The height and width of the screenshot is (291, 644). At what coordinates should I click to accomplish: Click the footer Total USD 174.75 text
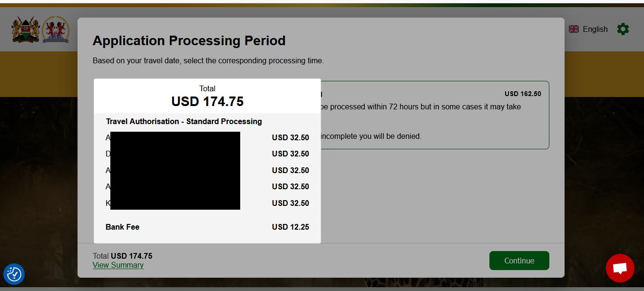[123, 256]
